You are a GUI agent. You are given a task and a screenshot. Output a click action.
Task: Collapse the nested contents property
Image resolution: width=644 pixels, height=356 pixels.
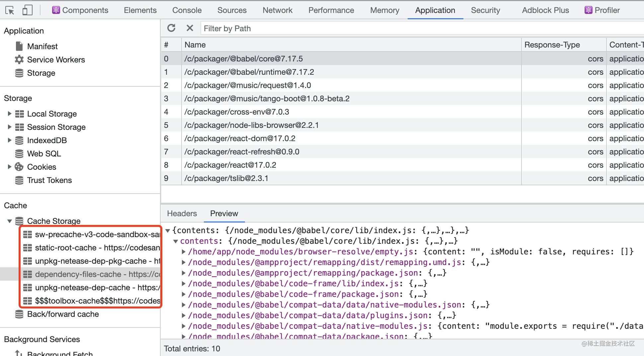(176, 241)
